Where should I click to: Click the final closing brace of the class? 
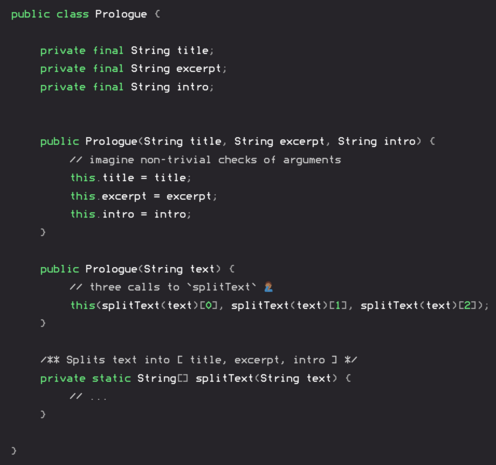tap(14, 451)
